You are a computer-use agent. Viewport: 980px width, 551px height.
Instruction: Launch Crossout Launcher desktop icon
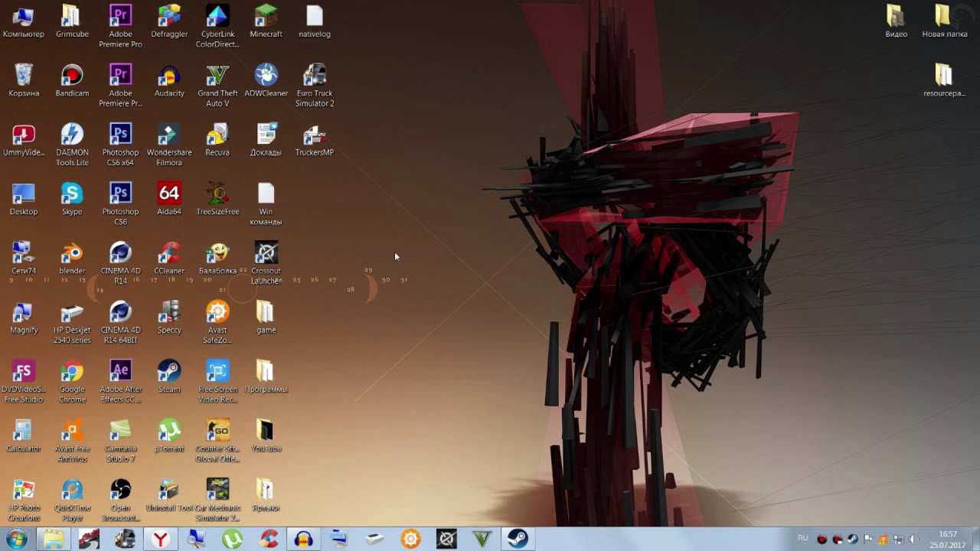(x=266, y=263)
